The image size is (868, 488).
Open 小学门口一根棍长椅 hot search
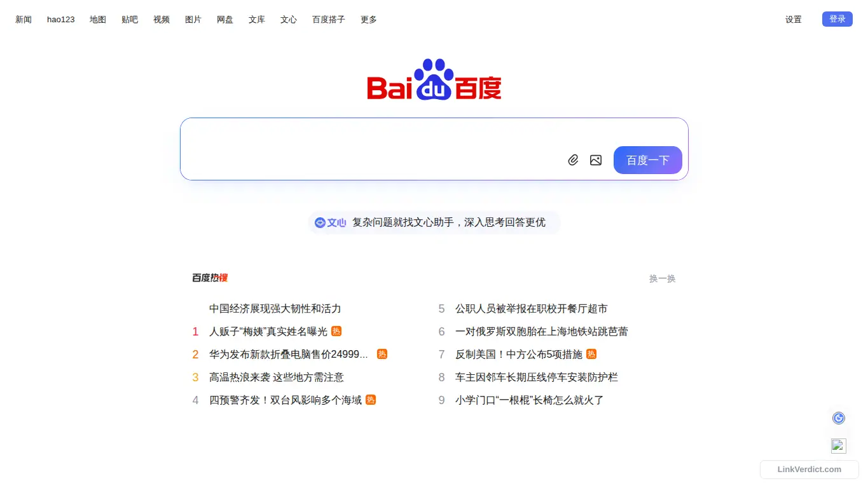[x=530, y=400]
